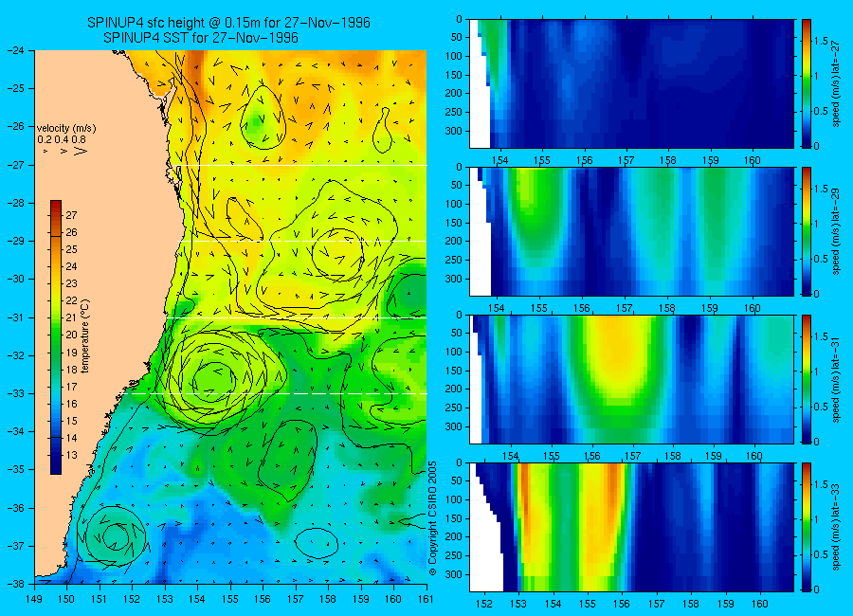Click the '300' depth label in lat=-33 panel
Screen dimensions: 853x616
coord(455,574)
